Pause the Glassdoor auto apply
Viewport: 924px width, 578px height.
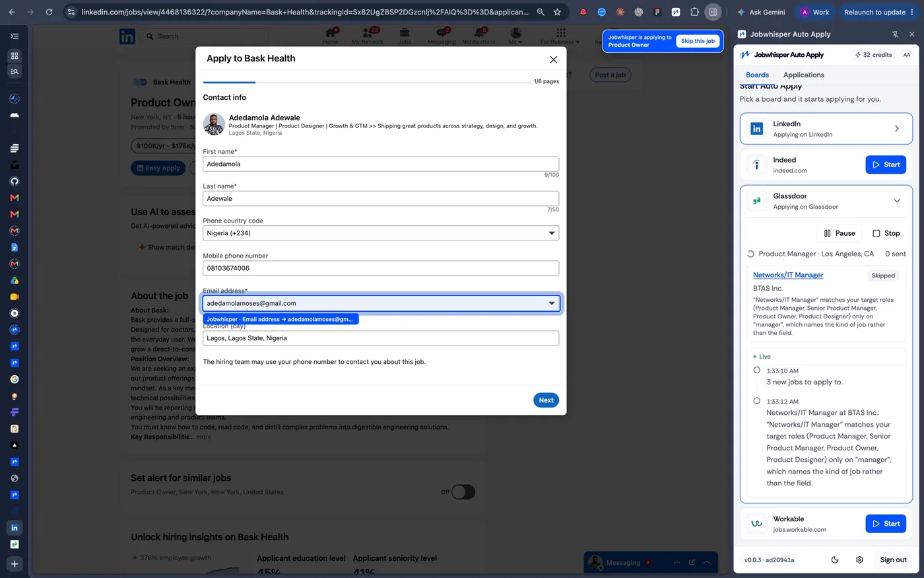(x=840, y=233)
